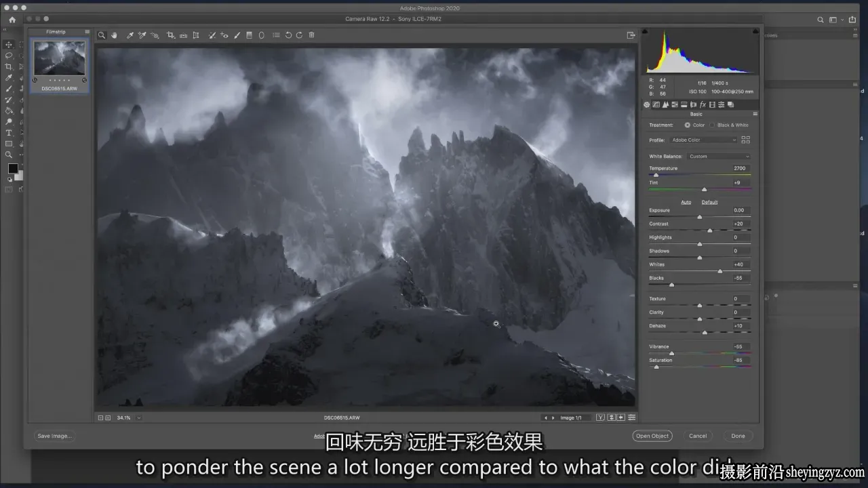Click the trash delete icon in toolbar
The image size is (868, 488).
coord(311,35)
